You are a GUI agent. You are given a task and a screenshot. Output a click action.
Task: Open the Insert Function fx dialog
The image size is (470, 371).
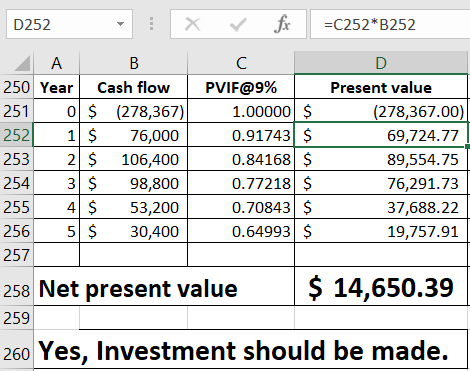click(282, 24)
